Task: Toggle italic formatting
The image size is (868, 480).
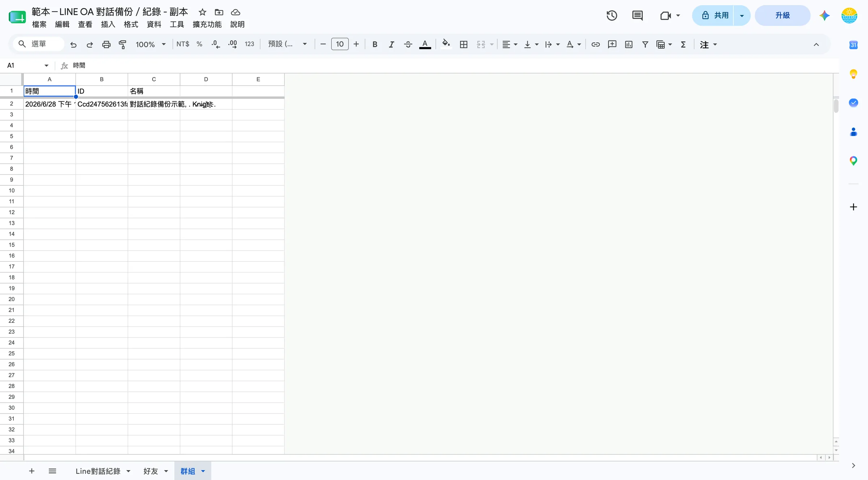Action: tap(391, 45)
